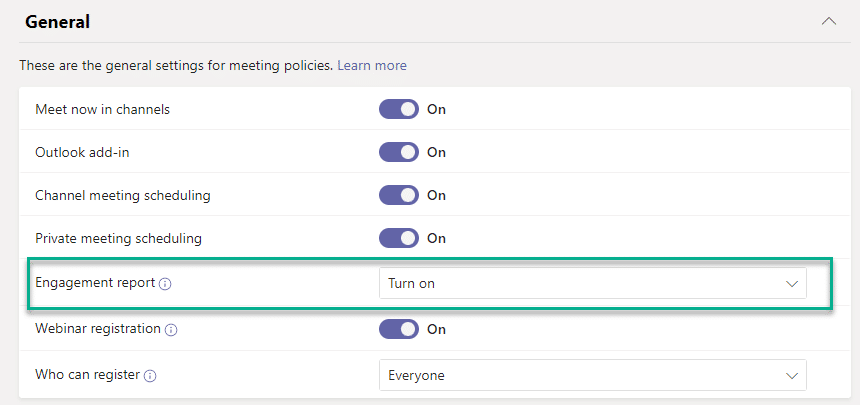This screenshot has height=405, width=860.
Task: Click the Who can register chevron arrow
Action: click(x=791, y=376)
